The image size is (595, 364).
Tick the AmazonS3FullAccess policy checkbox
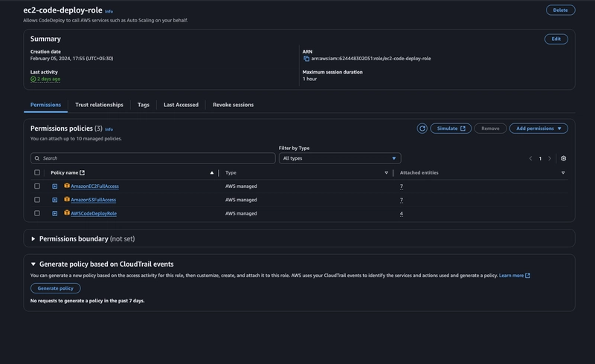(x=36, y=200)
